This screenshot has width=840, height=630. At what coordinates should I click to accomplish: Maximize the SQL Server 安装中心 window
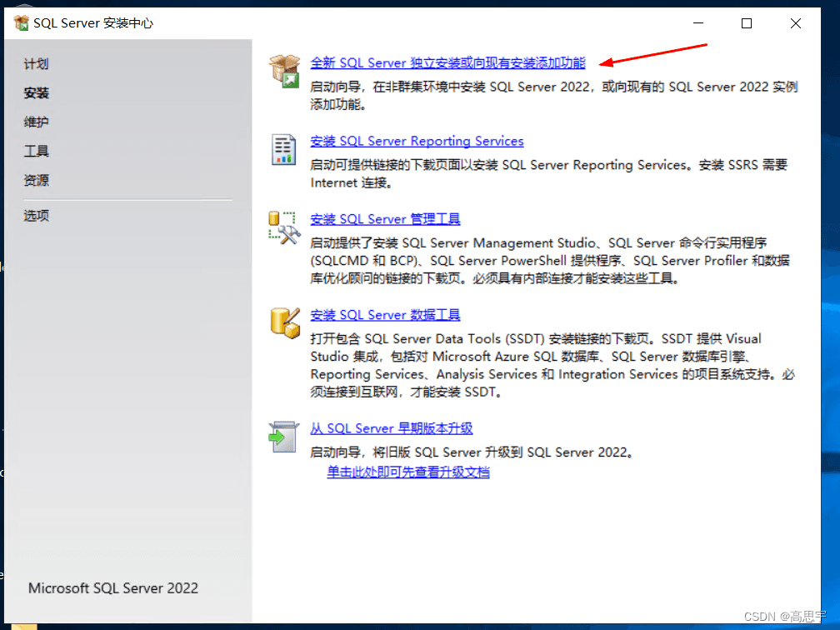[x=747, y=23]
